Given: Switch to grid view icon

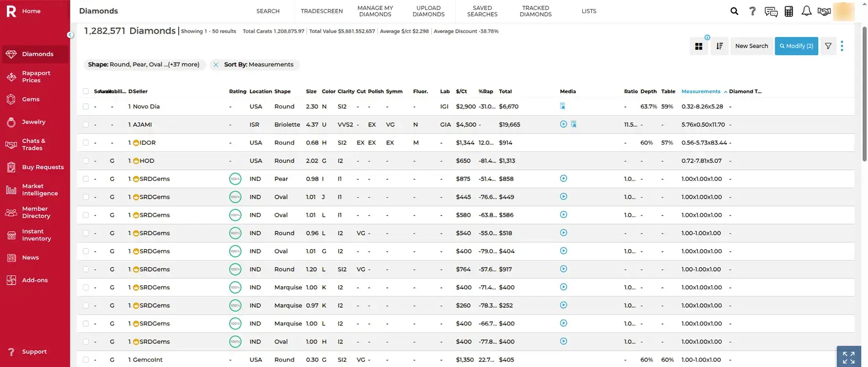Looking at the screenshot, I should point(699,46).
